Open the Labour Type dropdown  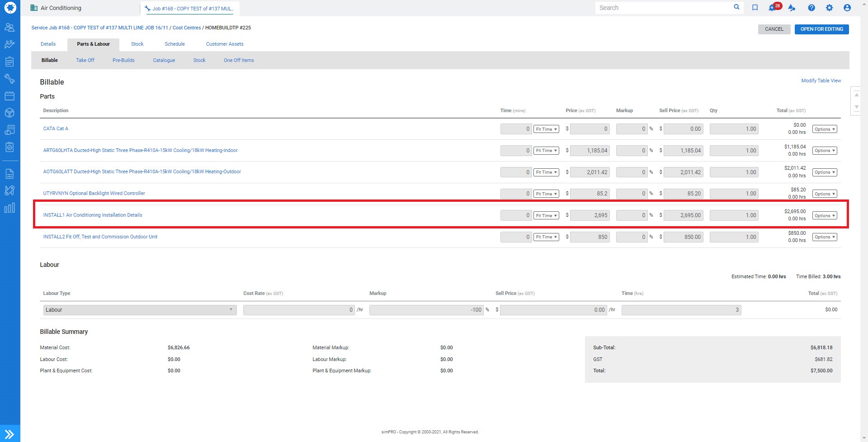(x=140, y=310)
